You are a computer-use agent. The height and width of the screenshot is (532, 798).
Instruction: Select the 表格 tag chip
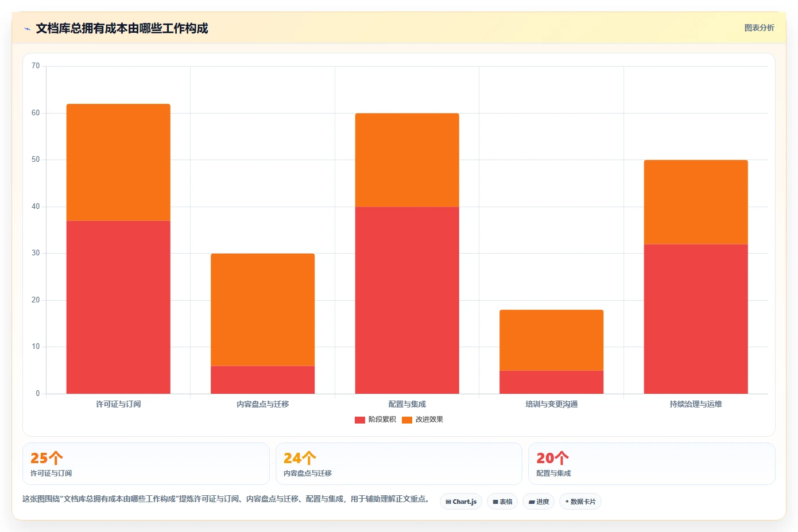coord(502,502)
